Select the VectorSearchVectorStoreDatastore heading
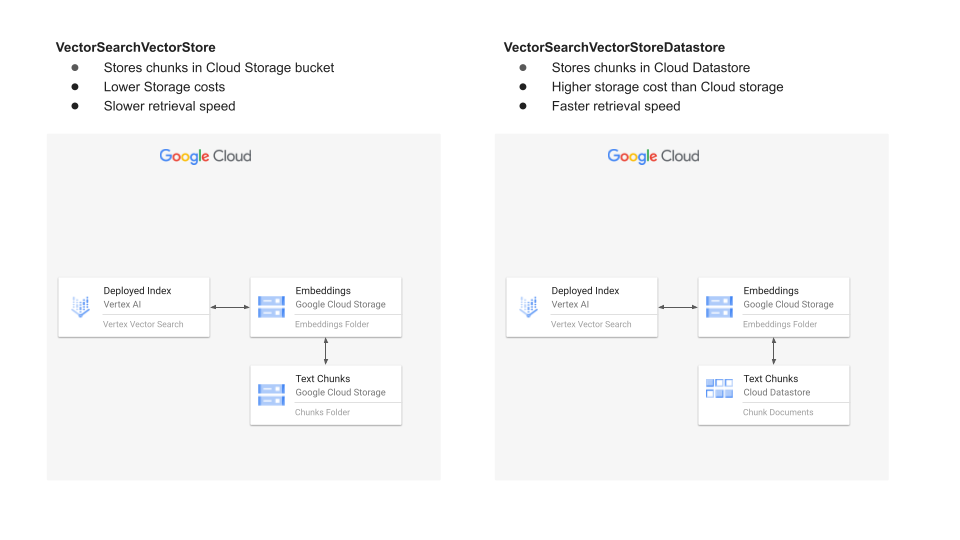Image resolution: width=960 pixels, height=540 pixels. pyautogui.click(x=614, y=47)
